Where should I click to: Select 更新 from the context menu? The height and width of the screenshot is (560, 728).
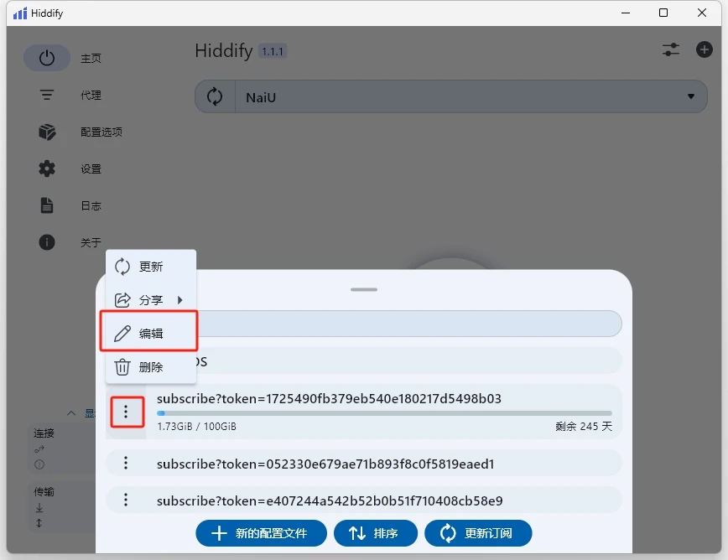pos(148,267)
